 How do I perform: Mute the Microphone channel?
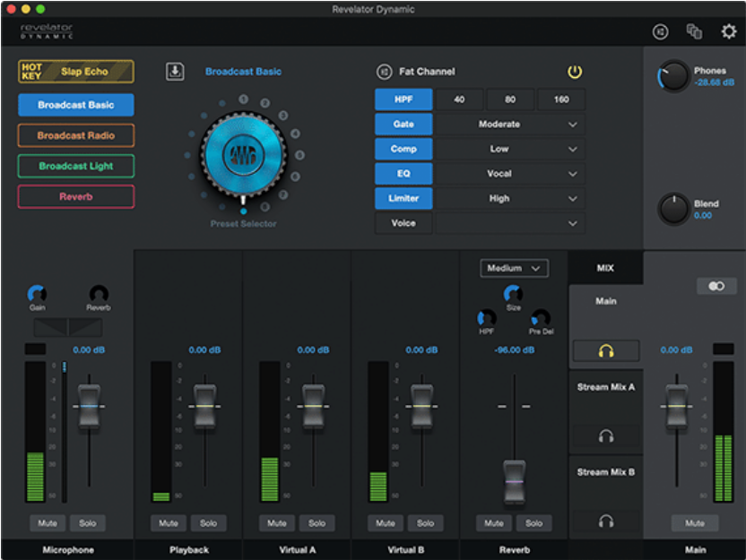coord(48,523)
